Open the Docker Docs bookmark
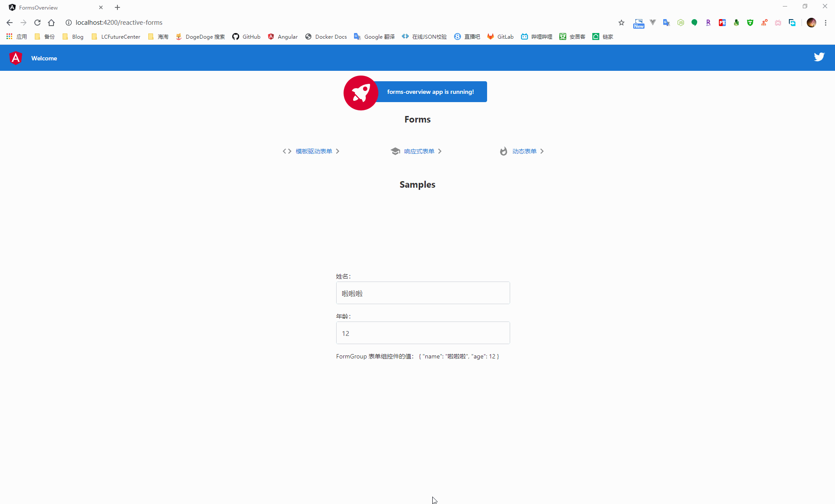The image size is (835, 504). [x=326, y=36]
